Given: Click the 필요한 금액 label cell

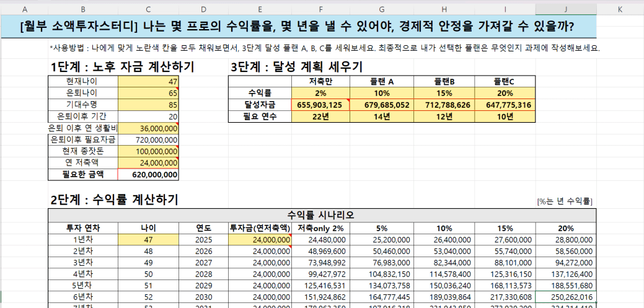Looking at the screenshot, I should (x=83, y=175).
